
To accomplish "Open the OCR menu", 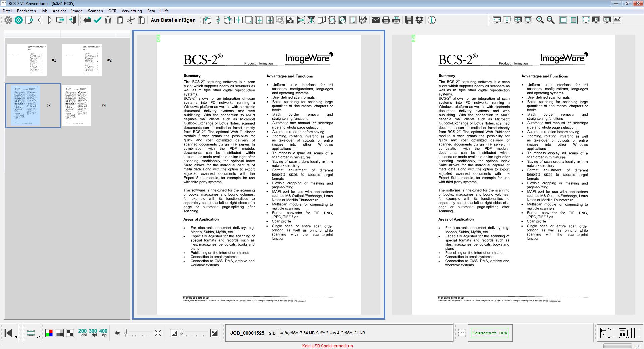I will click(x=112, y=11).
